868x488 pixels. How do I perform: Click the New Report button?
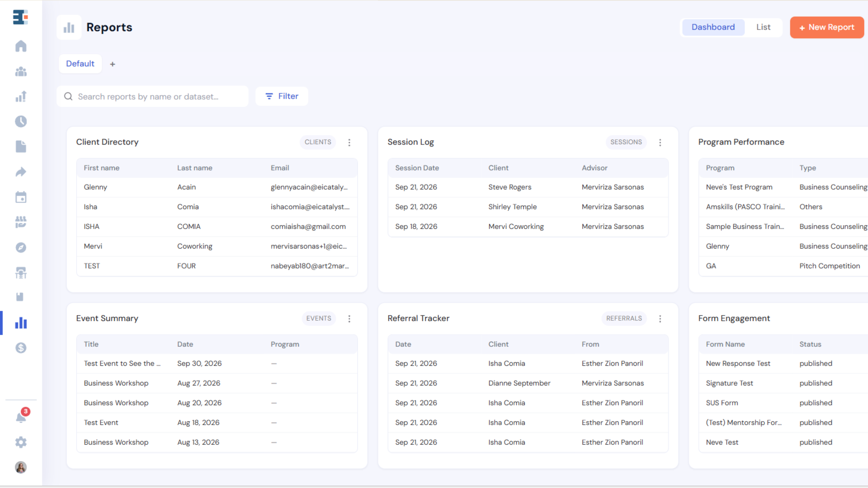(827, 27)
